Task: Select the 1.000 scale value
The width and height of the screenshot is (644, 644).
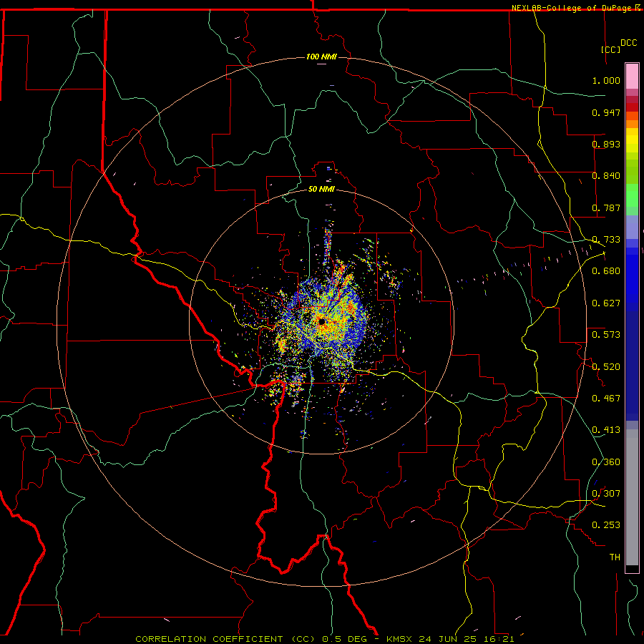Action: [606, 80]
